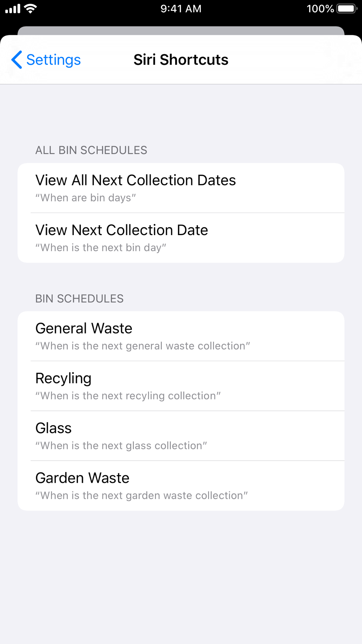This screenshot has height=644, width=362.
Task: Select the Garden Waste shortcut row
Action: click(181, 486)
